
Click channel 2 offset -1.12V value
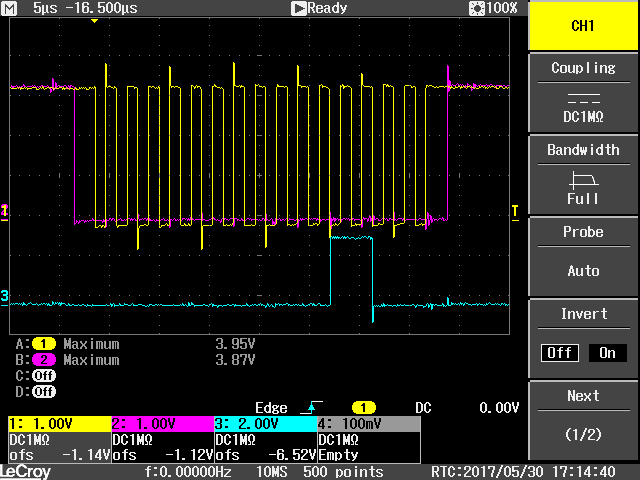pos(189,455)
